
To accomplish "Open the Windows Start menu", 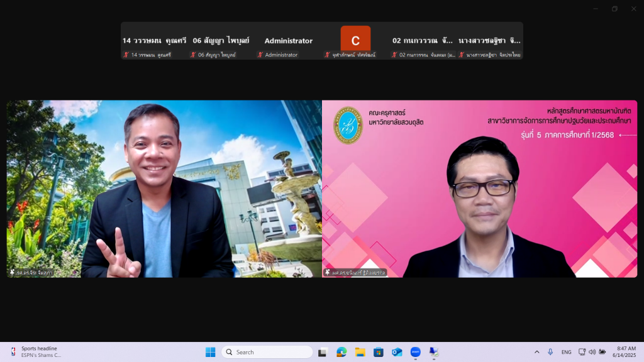I will (210, 352).
